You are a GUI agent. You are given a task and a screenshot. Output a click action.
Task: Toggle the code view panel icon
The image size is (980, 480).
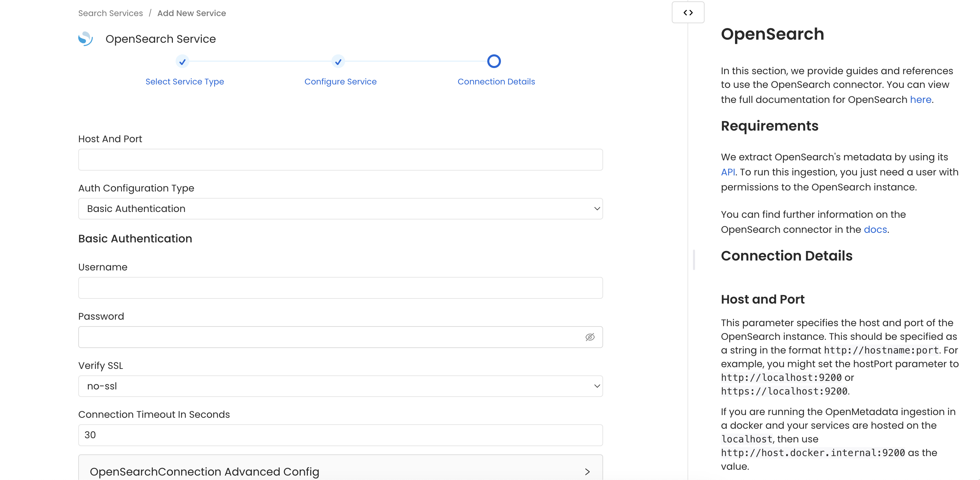click(x=688, y=12)
